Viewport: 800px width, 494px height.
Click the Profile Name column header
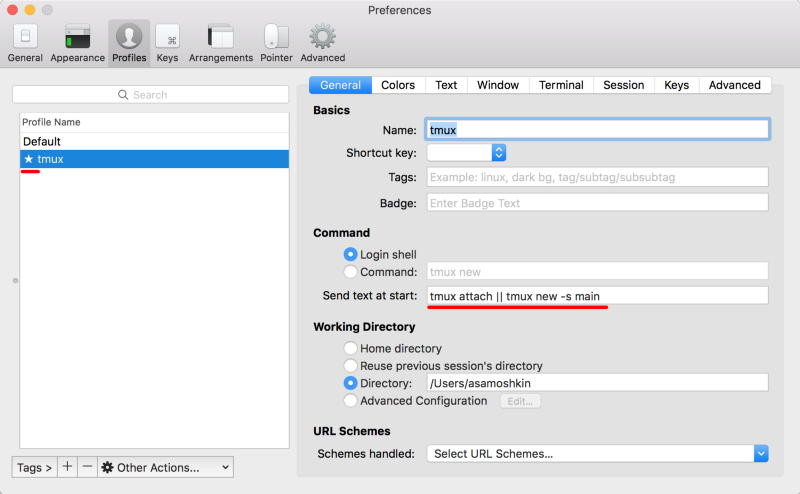click(154, 122)
